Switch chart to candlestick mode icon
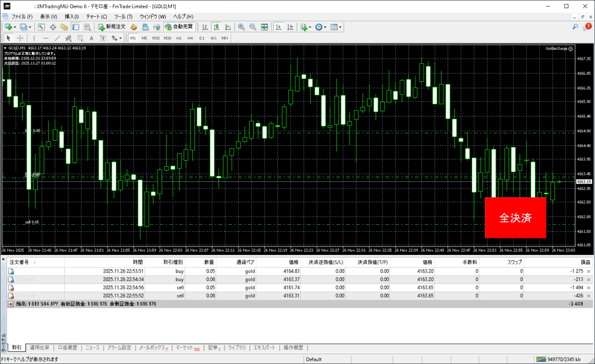This screenshot has height=364, width=595. point(216,27)
